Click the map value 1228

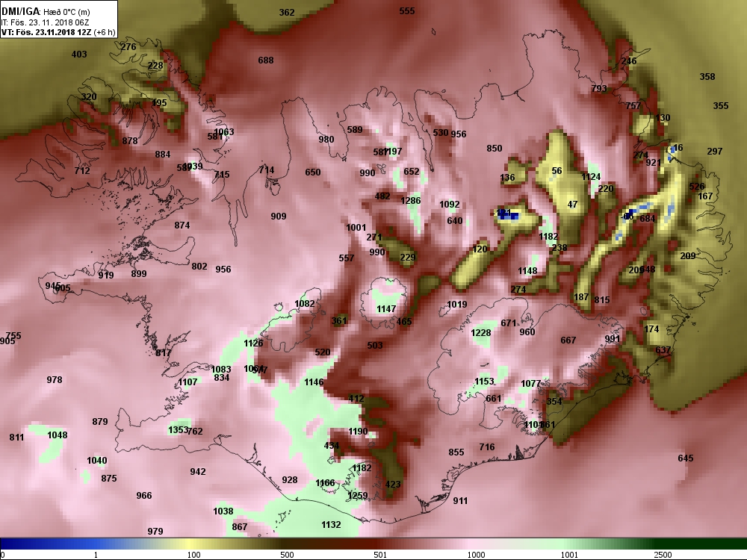(480, 333)
